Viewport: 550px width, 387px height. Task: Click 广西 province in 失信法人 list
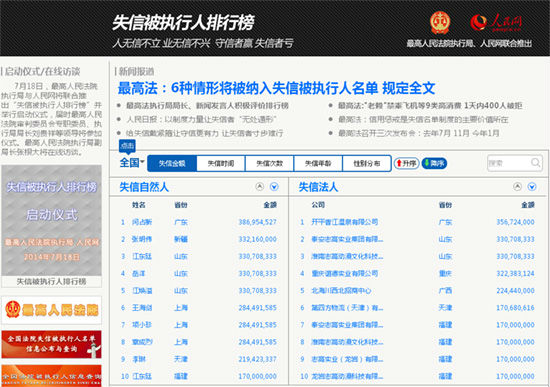(x=445, y=291)
